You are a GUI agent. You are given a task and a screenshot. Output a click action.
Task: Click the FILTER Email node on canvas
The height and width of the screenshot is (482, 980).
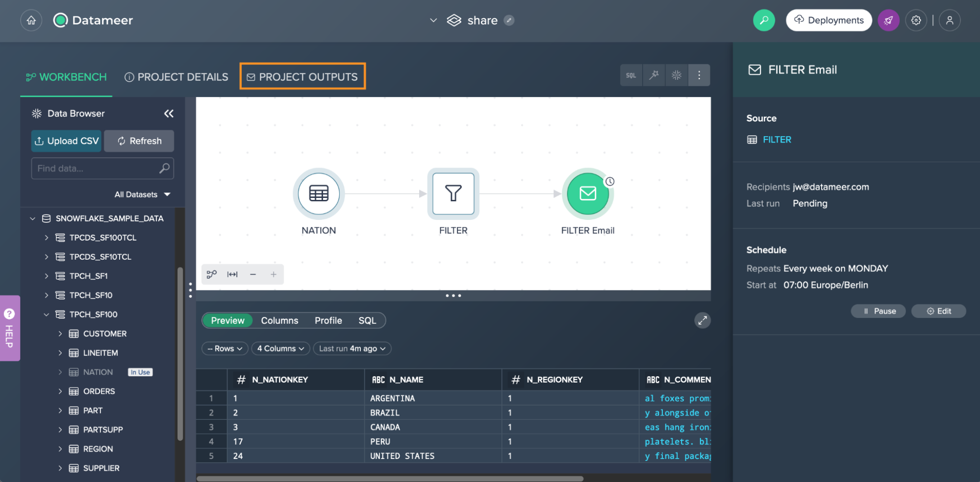click(588, 194)
